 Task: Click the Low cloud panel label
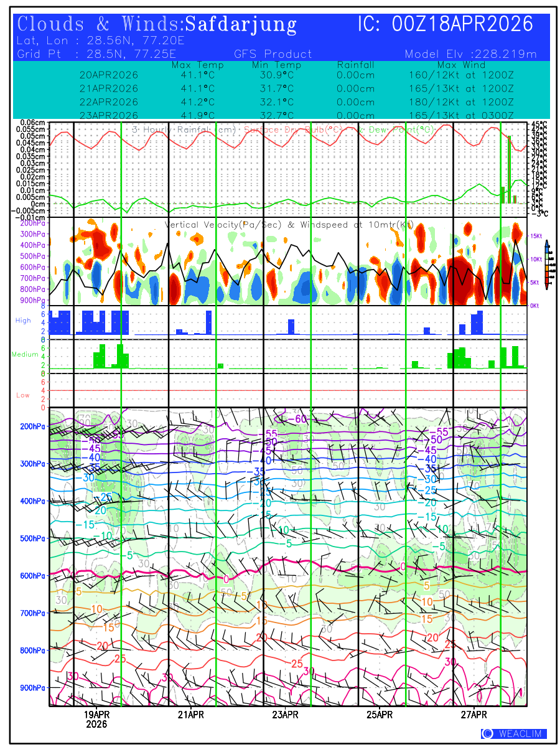[x=23, y=395]
